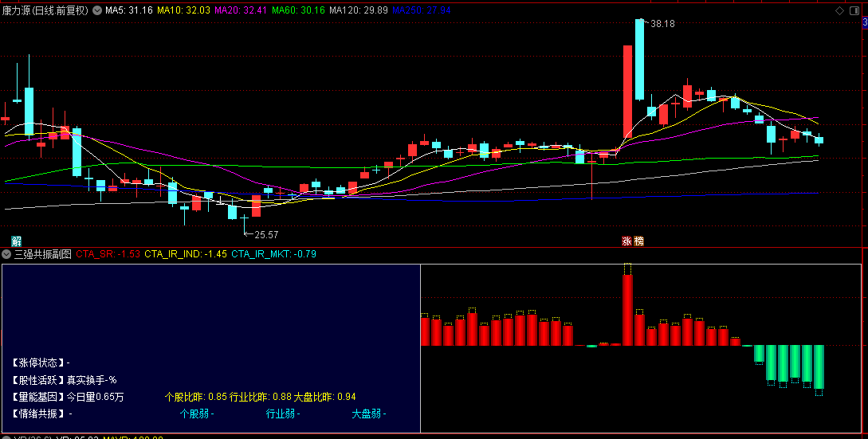The image size is (868, 439).
Task: Click the 行业弱 label
Action: coord(283,414)
